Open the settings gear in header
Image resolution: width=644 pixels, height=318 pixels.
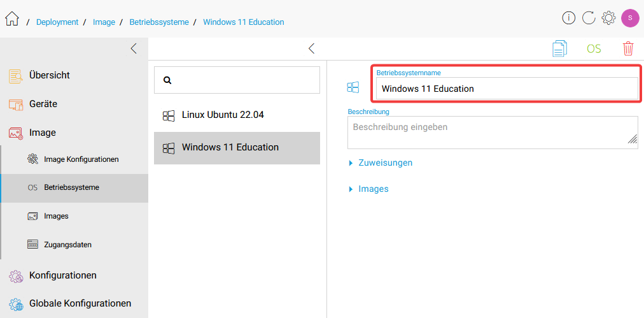(x=608, y=18)
